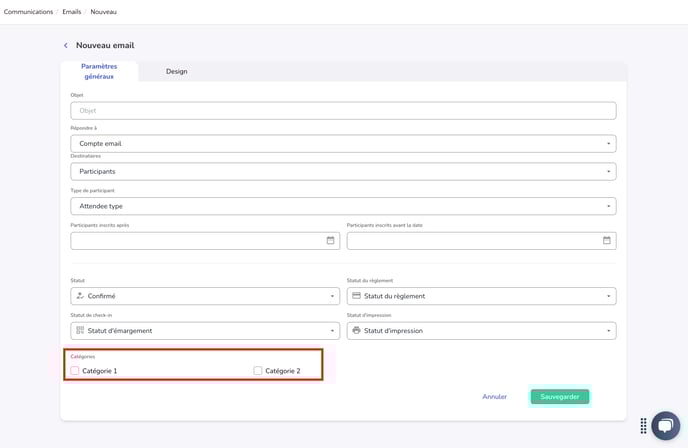Viewport: 688px width, 448px height.
Task: Expand the Confirmé status dropdown
Action: pos(205,296)
